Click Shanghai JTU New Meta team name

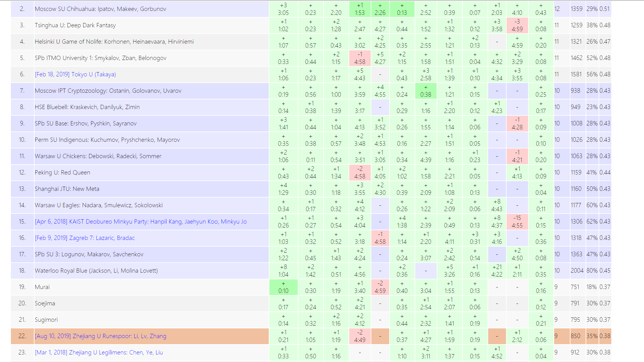coord(67,189)
